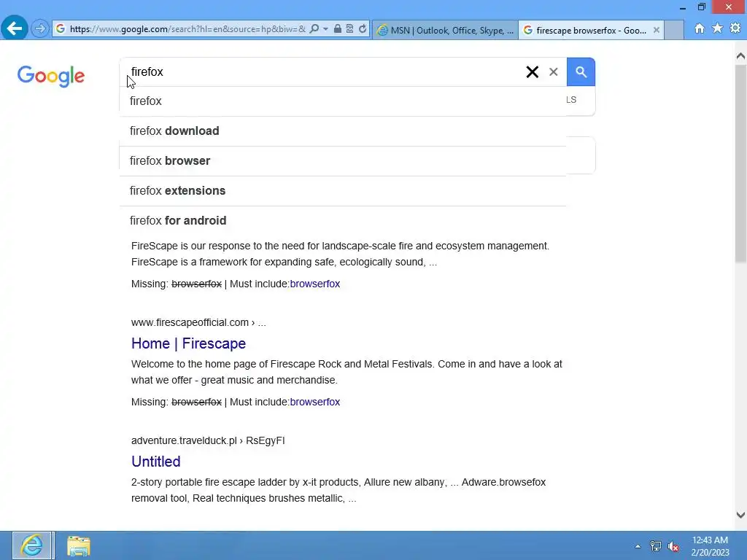Screen dimensions: 747x560
Task: Click the scrollbar down arrow
Action: (x=740, y=515)
